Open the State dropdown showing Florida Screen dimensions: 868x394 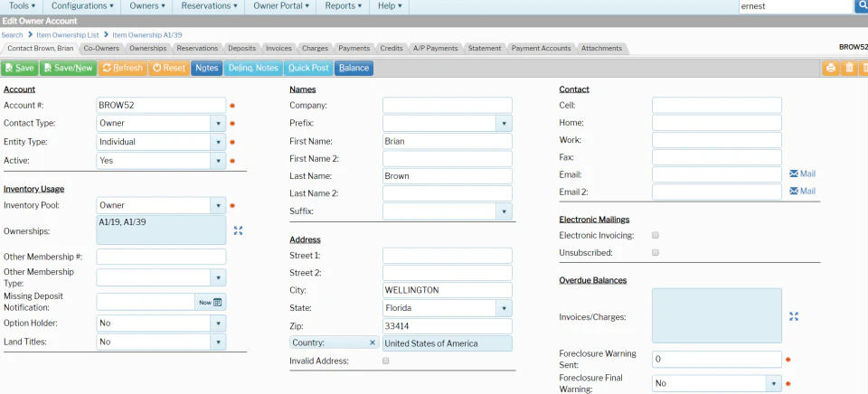pos(504,308)
